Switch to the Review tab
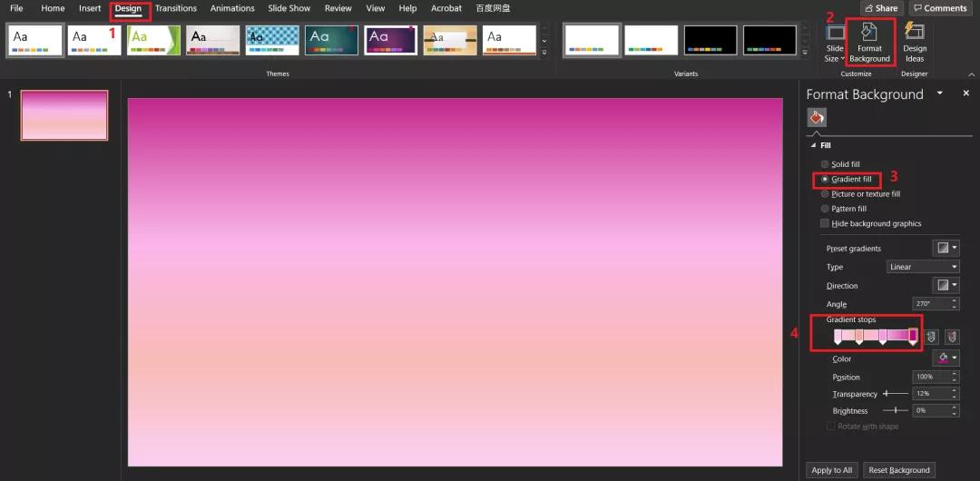Screen dimensions: 980x481 tap(338, 9)
